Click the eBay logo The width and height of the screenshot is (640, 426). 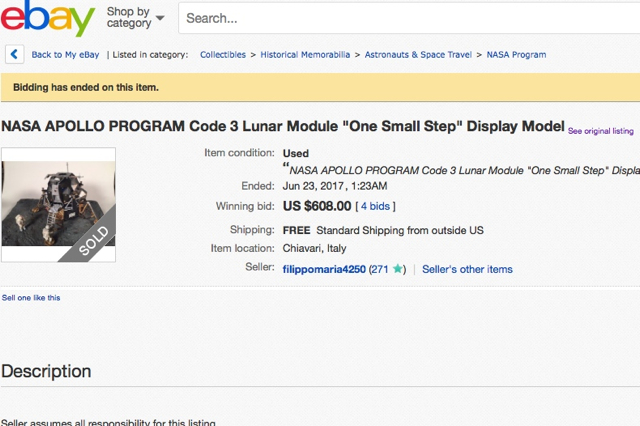click(48, 19)
